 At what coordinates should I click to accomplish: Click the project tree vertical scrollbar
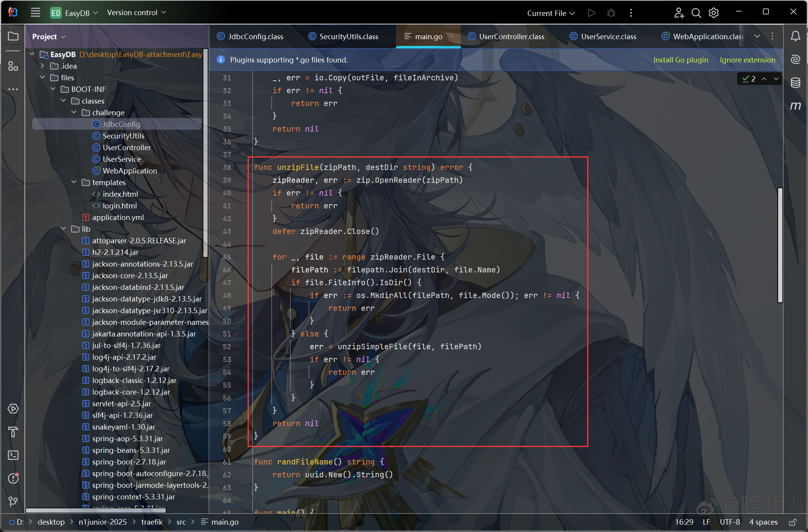pyautogui.click(x=205, y=152)
